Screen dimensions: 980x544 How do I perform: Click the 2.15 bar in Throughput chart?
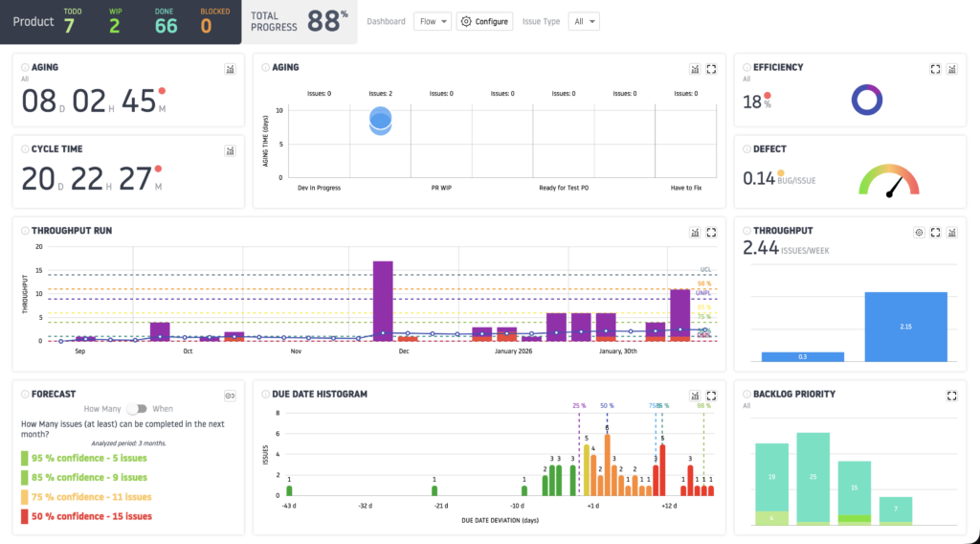pyautogui.click(x=905, y=327)
